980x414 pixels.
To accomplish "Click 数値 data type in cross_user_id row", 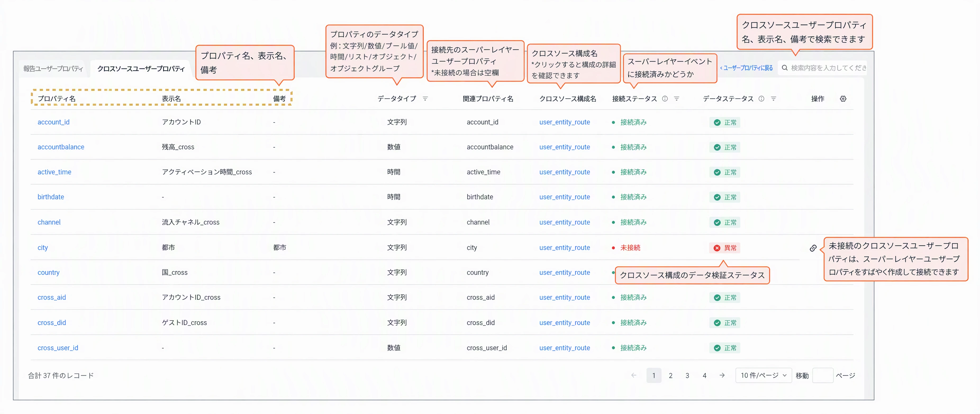I will pyautogui.click(x=394, y=348).
